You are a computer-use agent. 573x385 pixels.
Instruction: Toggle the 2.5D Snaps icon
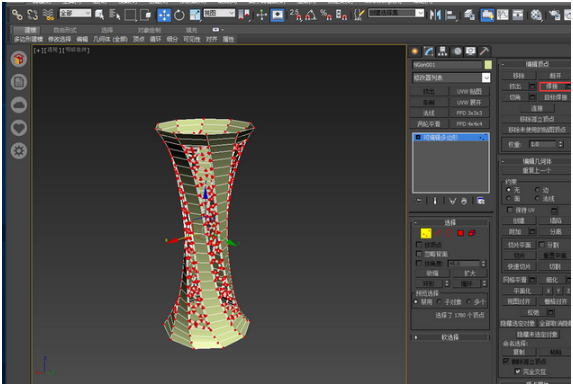(x=295, y=15)
